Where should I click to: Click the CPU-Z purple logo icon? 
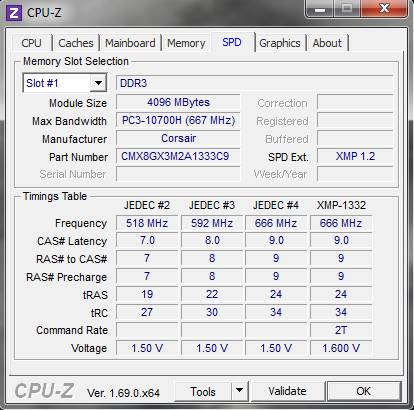click(14, 13)
